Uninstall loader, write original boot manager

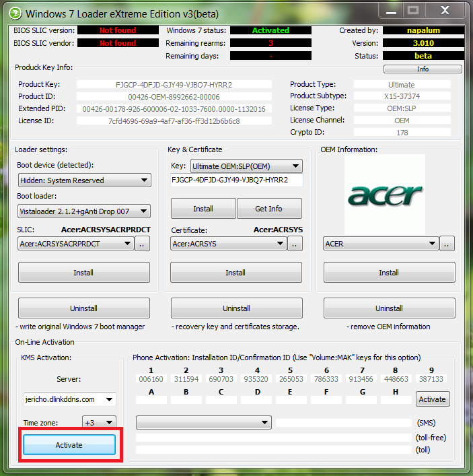point(83,308)
